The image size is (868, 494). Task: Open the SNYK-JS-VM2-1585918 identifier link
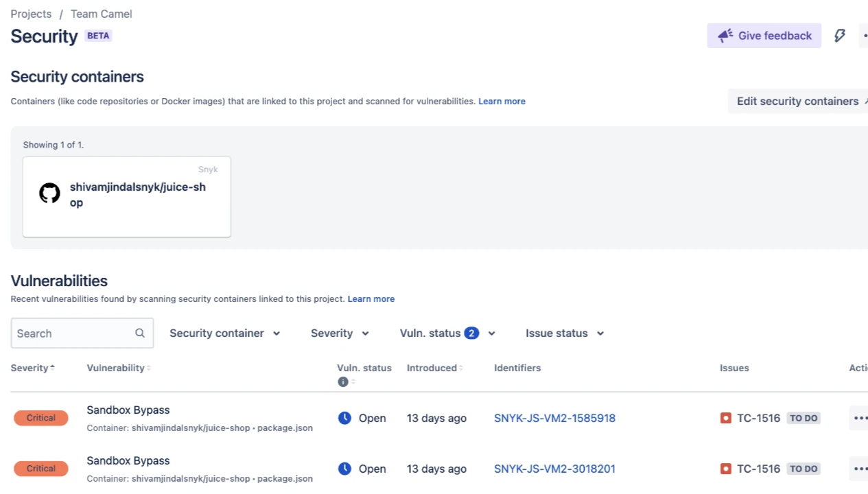point(554,418)
